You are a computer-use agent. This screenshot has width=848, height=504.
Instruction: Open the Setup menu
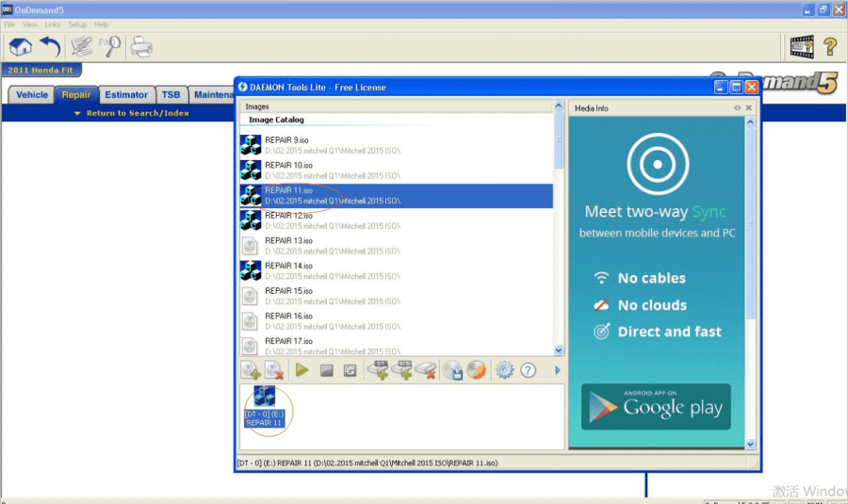pyautogui.click(x=77, y=24)
